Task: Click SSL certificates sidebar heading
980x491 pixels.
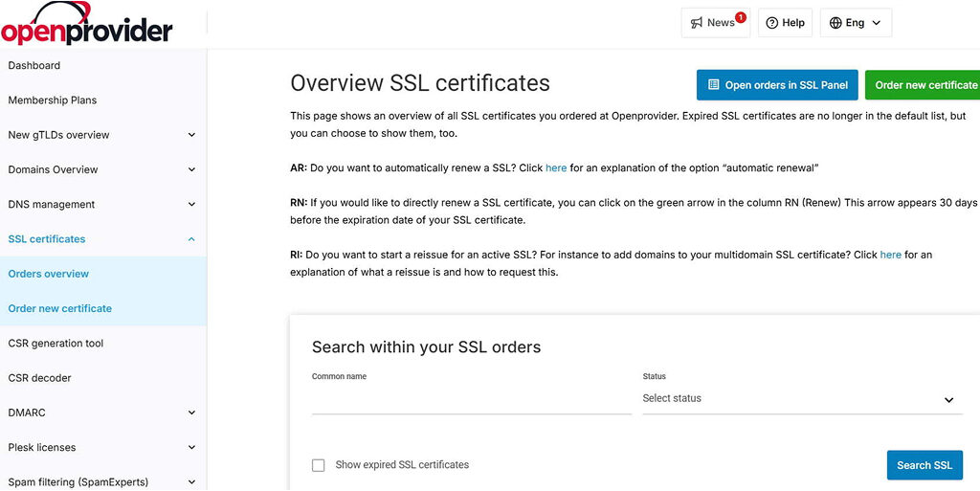Action: click(47, 239)
